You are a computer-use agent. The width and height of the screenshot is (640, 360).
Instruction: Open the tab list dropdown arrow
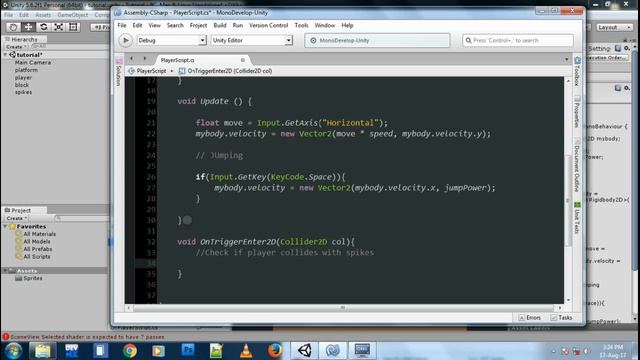567,60
